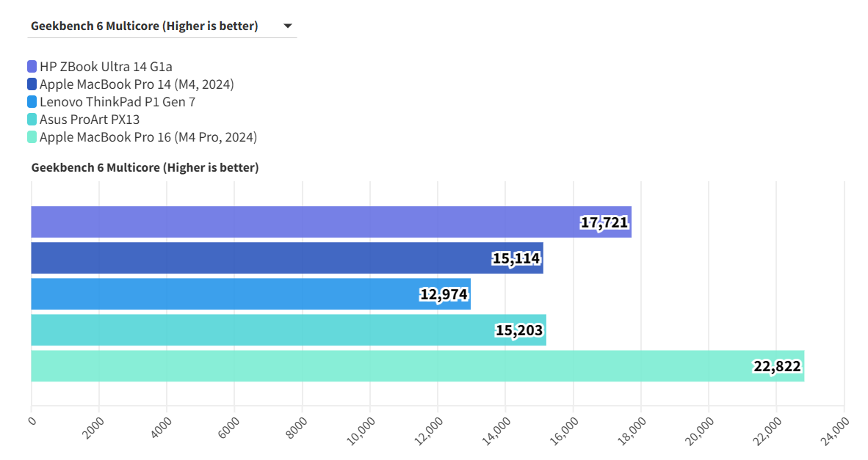Click the ThinkPad P1 bar showing 12,974
Viewport: 868px width, 460px height.
[220, 294]
